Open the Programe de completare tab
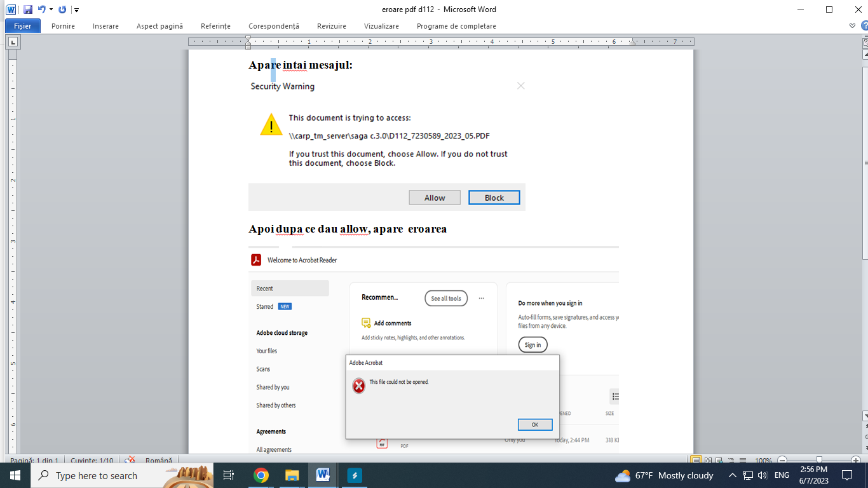 coord(456,26)
